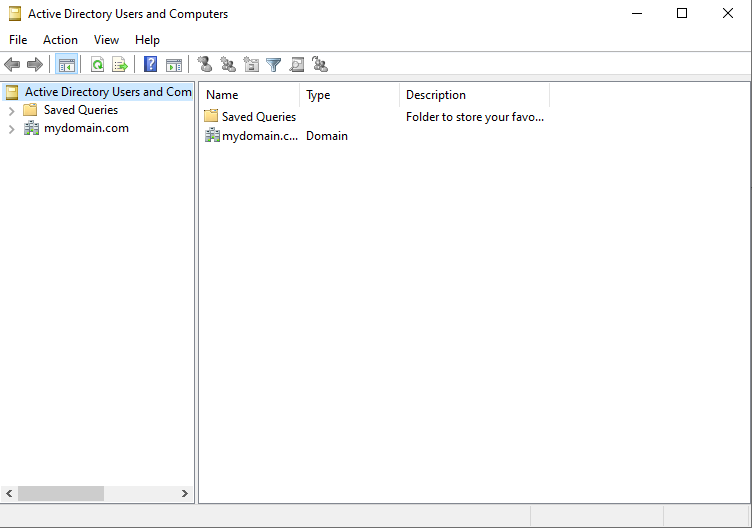Click tree pane scrollbar left arrow
The image size is (752, 528).
click(9, 493)
